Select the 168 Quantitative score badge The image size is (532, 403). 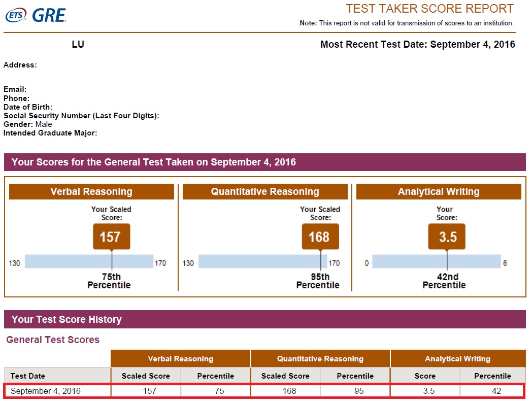[x=320, y=237]
